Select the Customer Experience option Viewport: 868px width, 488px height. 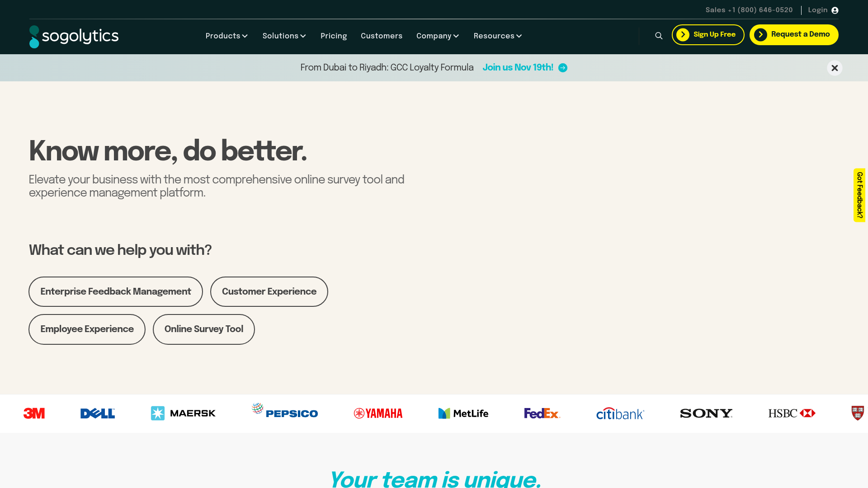coord(269,291)
